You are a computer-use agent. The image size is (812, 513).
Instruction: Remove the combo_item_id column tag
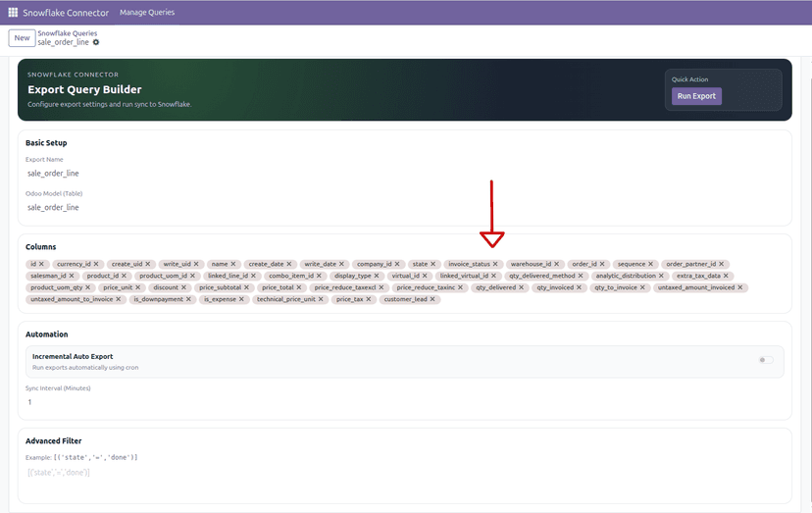click(x=319, y=276)
